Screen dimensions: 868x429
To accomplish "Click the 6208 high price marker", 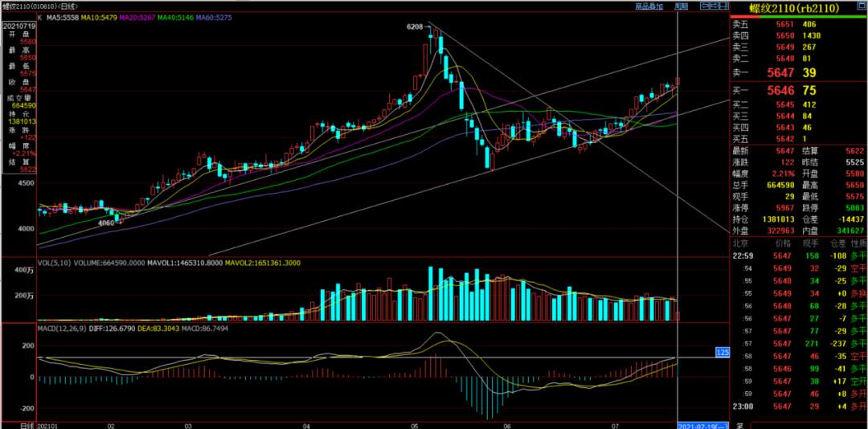I will pos(415,27).
